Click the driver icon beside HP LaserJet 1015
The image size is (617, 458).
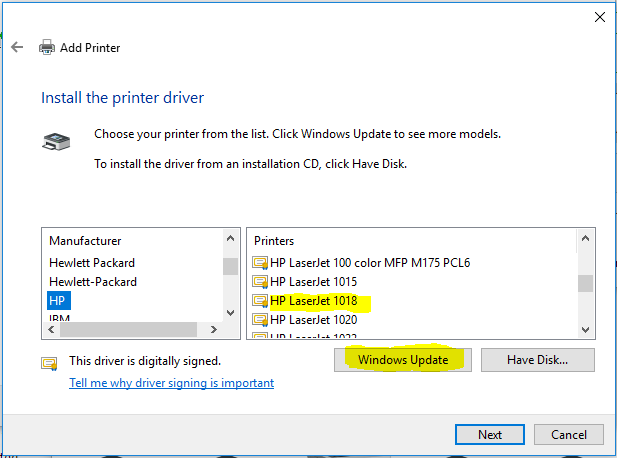tap(260, 282)
